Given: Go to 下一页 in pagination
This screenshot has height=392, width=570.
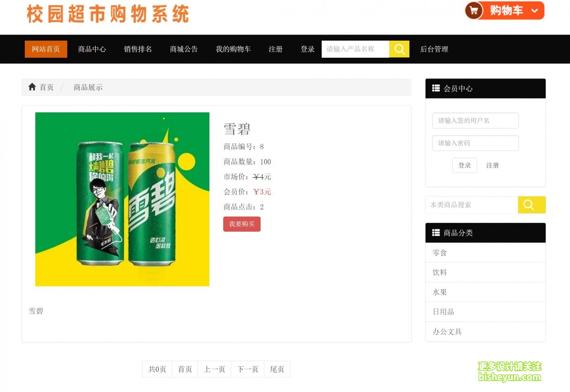Looking at the screenshot, I should tap(248, 369).
